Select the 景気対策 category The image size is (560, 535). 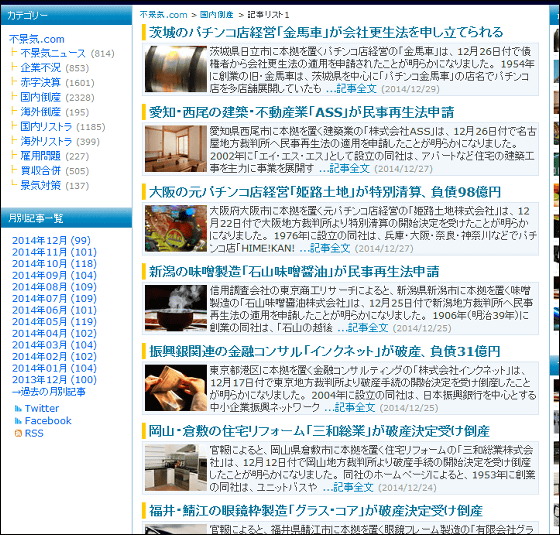pyautogui.click(x=40, y=185)
